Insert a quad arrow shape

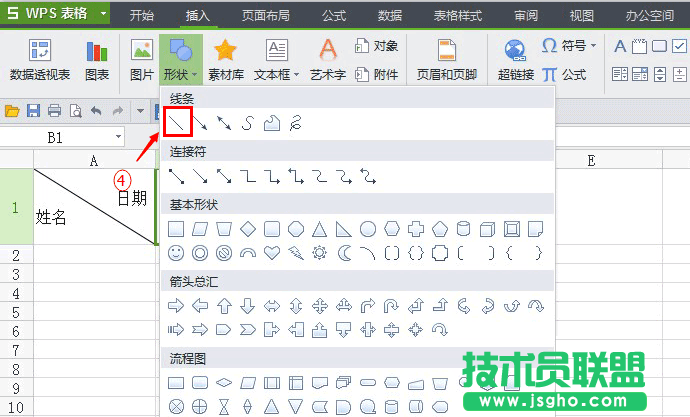pyautogui.click(x=319, y=306)
